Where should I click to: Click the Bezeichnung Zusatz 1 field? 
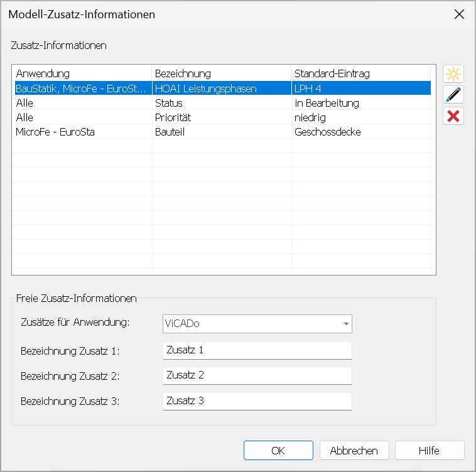click(257, 350)
